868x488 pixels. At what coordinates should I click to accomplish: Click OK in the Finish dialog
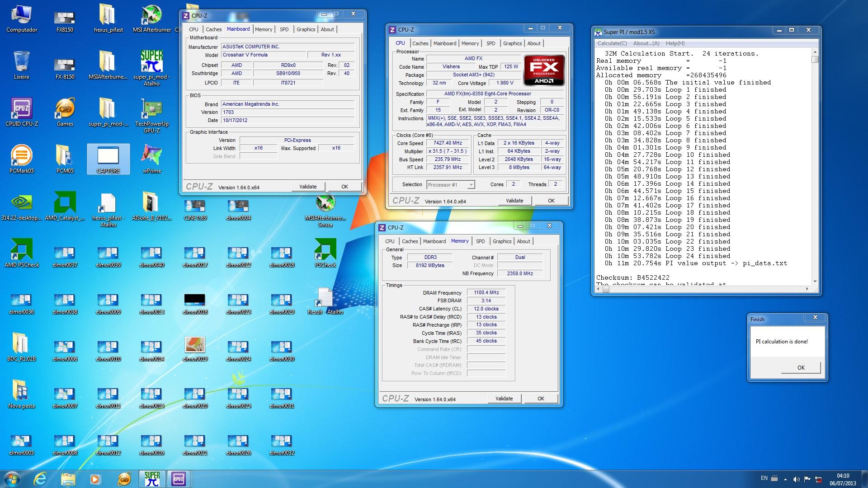click(x=801, y=367)
